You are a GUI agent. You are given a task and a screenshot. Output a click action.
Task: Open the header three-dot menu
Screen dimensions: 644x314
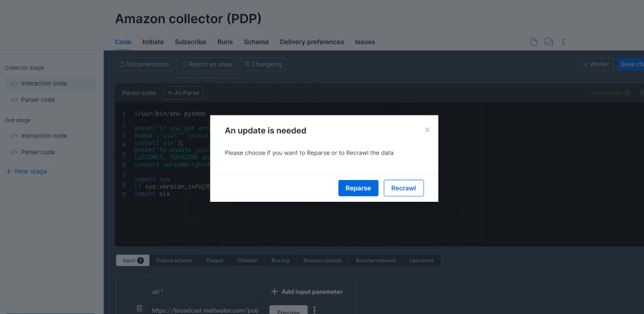563,42
